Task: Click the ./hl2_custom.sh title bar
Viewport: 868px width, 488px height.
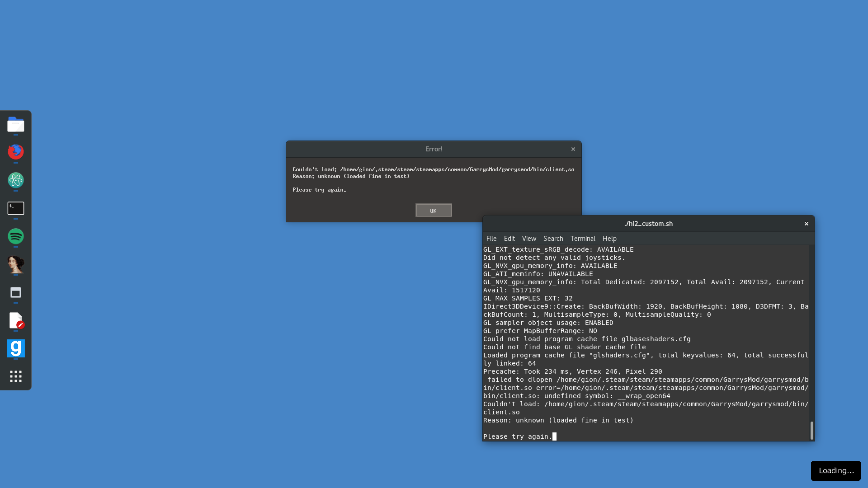Action: tap(648, 224)
